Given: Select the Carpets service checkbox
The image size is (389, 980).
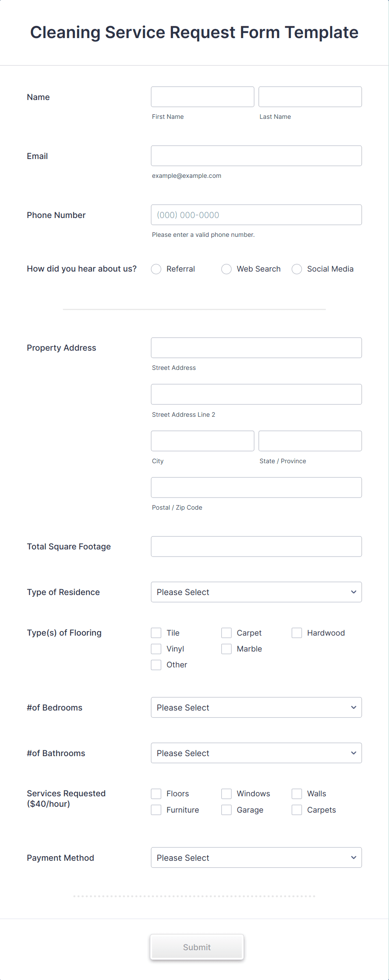Looking at the screenshot, I should (297, 810).
